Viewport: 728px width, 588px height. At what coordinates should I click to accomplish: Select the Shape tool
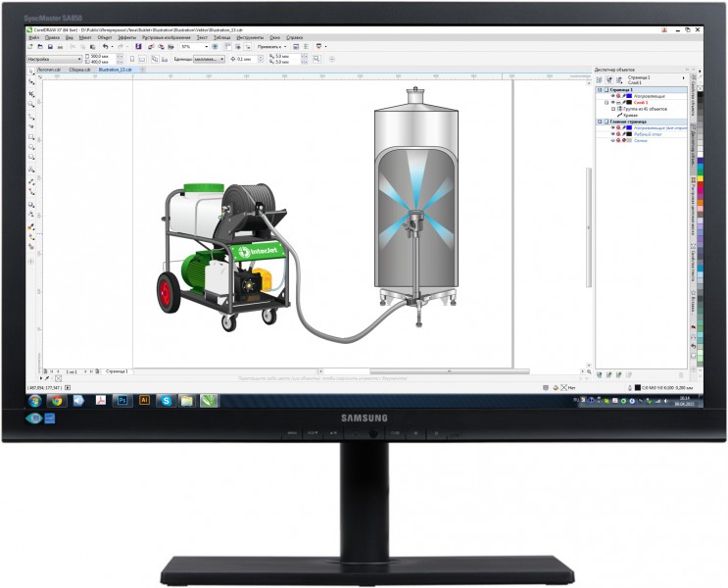pyautogui.click(x=31, y=81)
